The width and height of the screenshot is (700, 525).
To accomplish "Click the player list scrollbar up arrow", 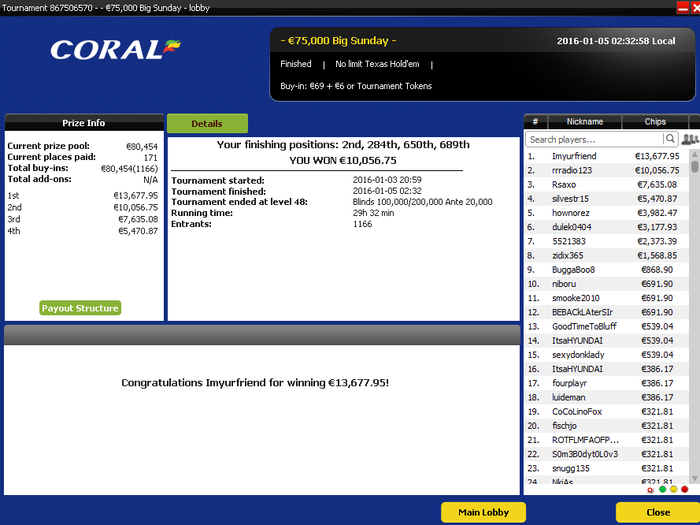I will (694, 154).
